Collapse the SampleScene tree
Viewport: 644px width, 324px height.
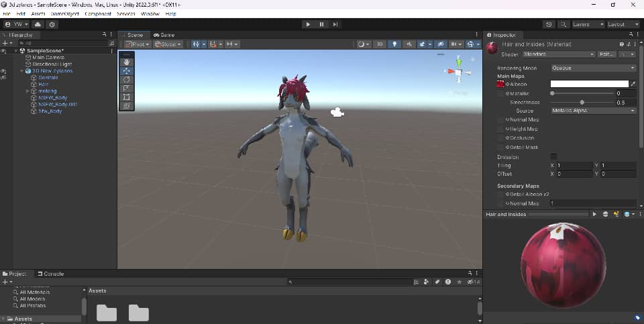[16, 51]
